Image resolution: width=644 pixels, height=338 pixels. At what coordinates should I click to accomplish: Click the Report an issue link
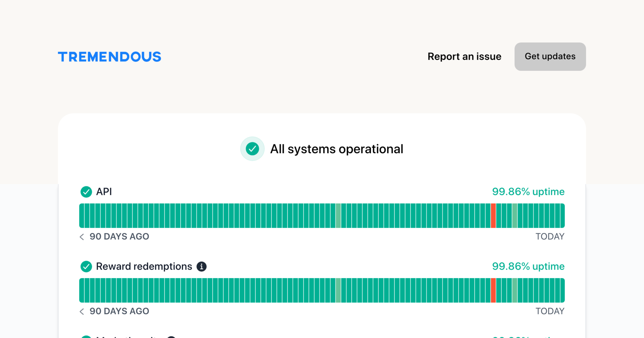[464, 57]
